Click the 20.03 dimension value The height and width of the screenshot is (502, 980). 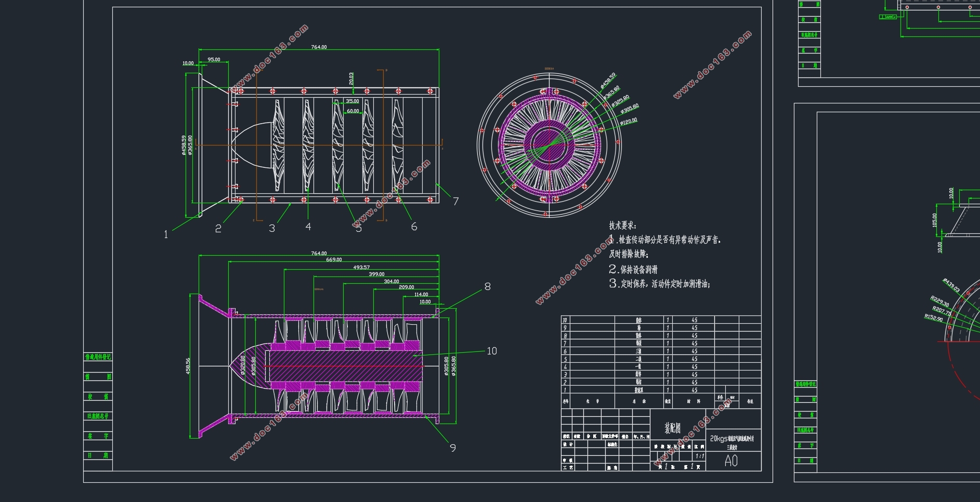pos(351,78)
